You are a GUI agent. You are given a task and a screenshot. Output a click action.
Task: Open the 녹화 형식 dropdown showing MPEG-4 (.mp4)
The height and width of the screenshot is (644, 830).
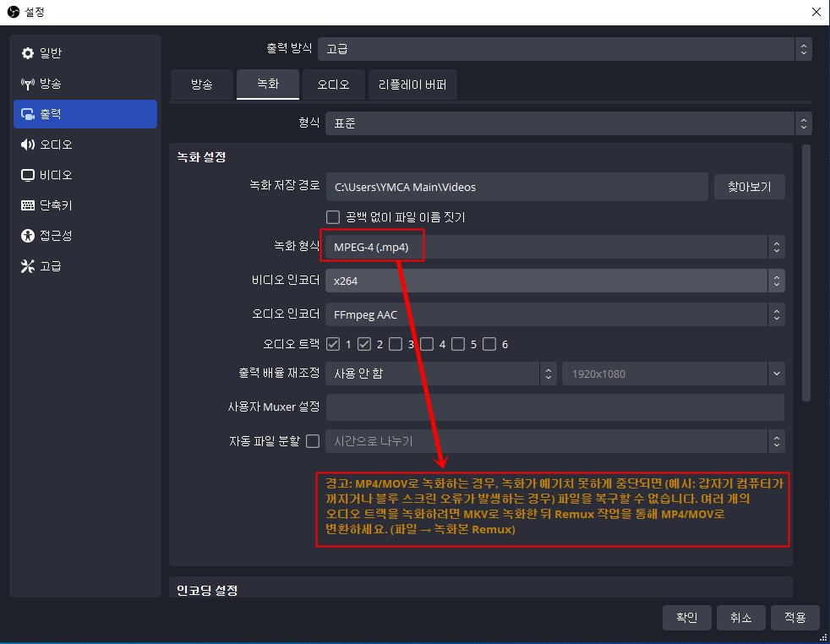point(554,247)
